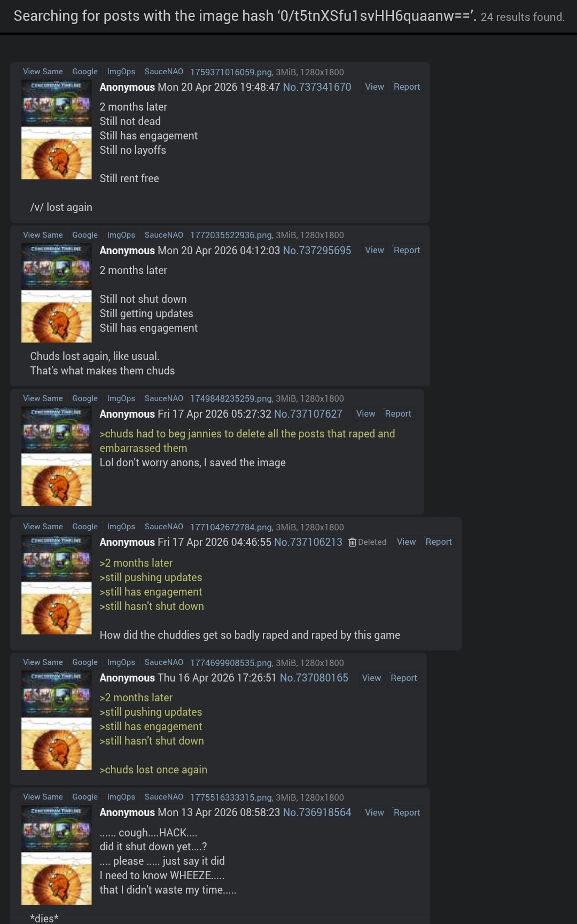
Task: Click the Deleted trash icon on post 737106213
Action: [x=352, y=542]
